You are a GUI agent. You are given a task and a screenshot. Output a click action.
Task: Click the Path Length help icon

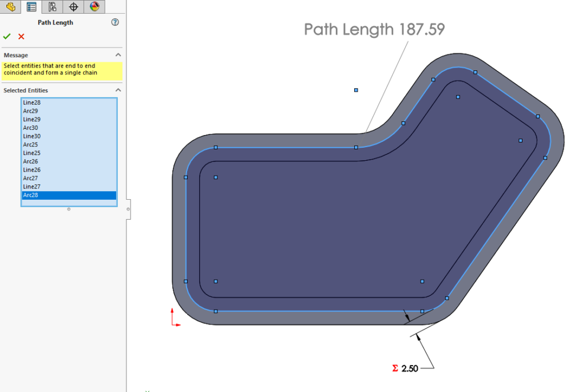click(x=114, y=22)
